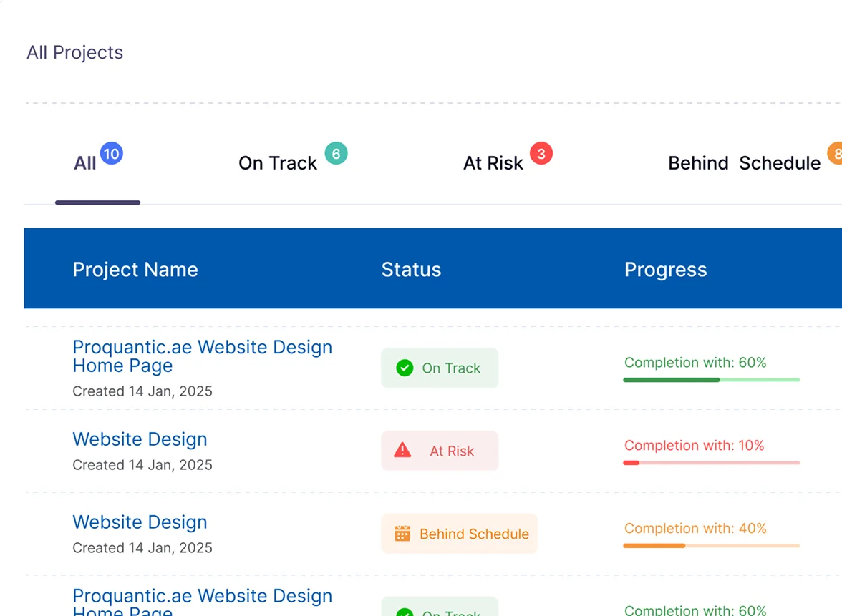This screenshot has height=616, width=842.
Task: Open Website Design project marked Behind Schedule
Action: (x=140, y=522)
